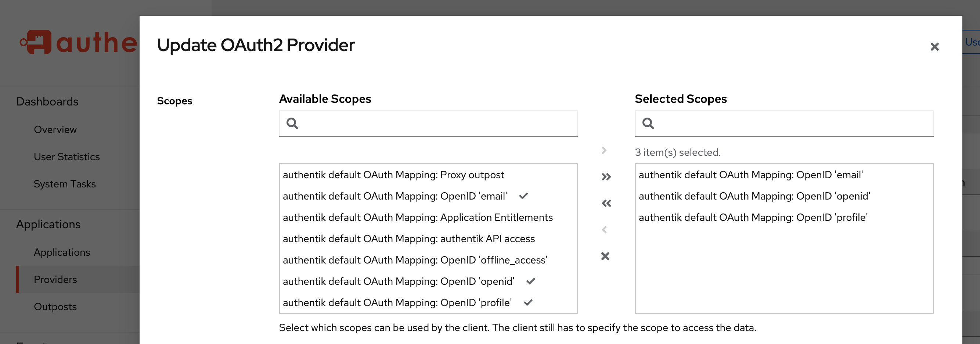Click the delete all selected scopes X icon
The height and width of the screenshot is (344, 980).
(x=605, y=256)
